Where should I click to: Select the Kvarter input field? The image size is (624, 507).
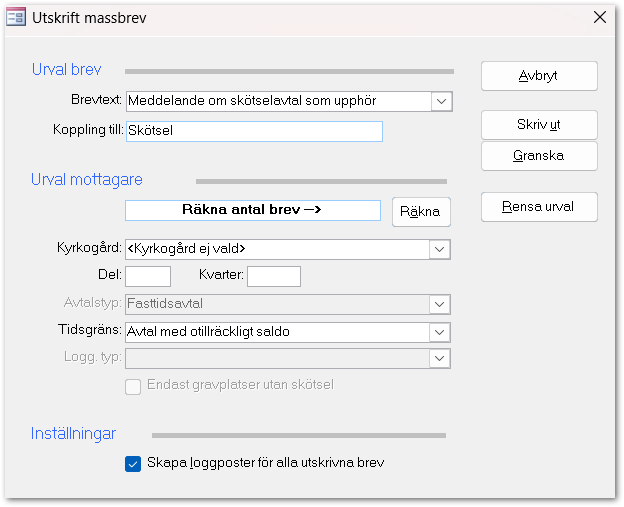click(x=273, y=276)
